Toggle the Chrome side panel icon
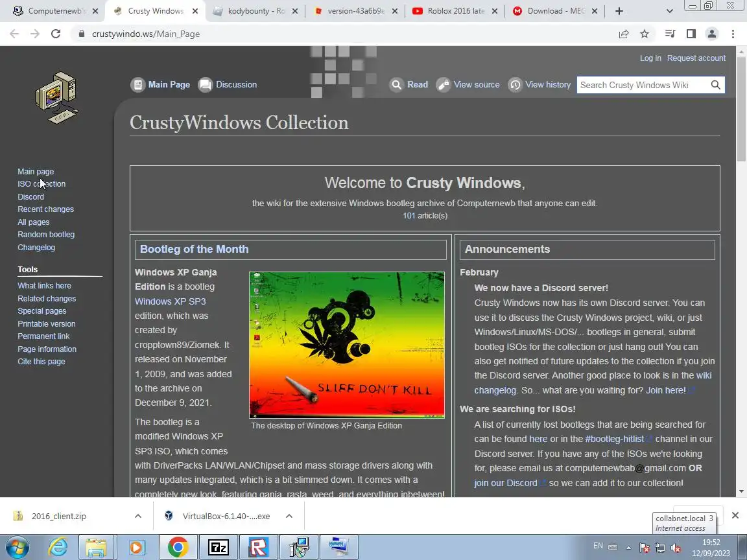 coord(691,34)
